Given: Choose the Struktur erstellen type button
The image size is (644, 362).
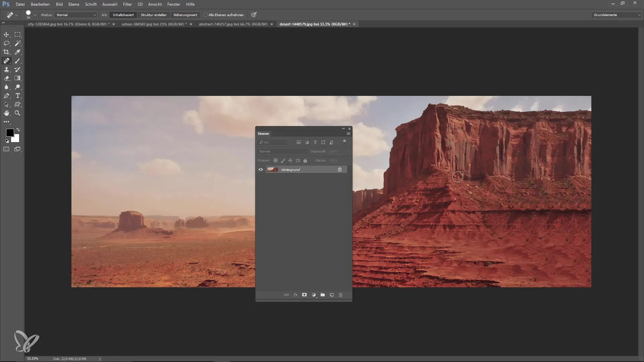Looking at the screenshot, I should tap(154, 15).
